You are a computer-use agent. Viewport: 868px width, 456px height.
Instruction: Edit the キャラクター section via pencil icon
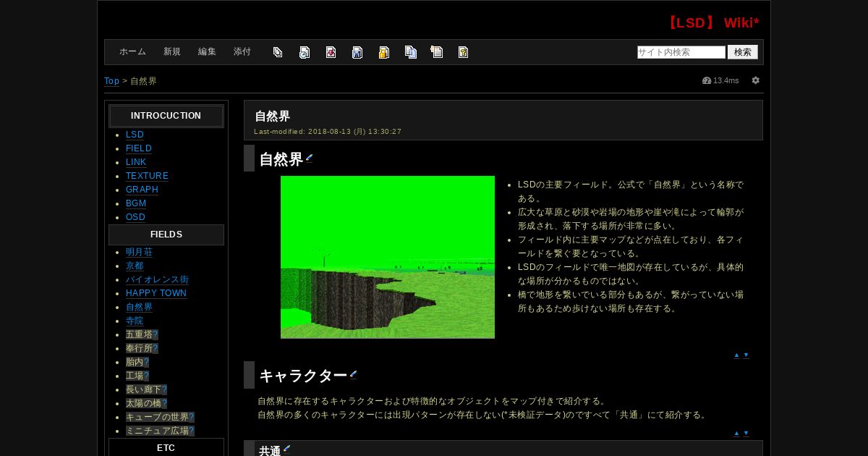353,374
